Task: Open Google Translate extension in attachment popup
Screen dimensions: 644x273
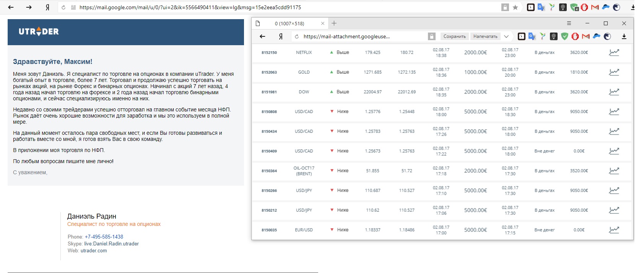Action: [532, 36]
